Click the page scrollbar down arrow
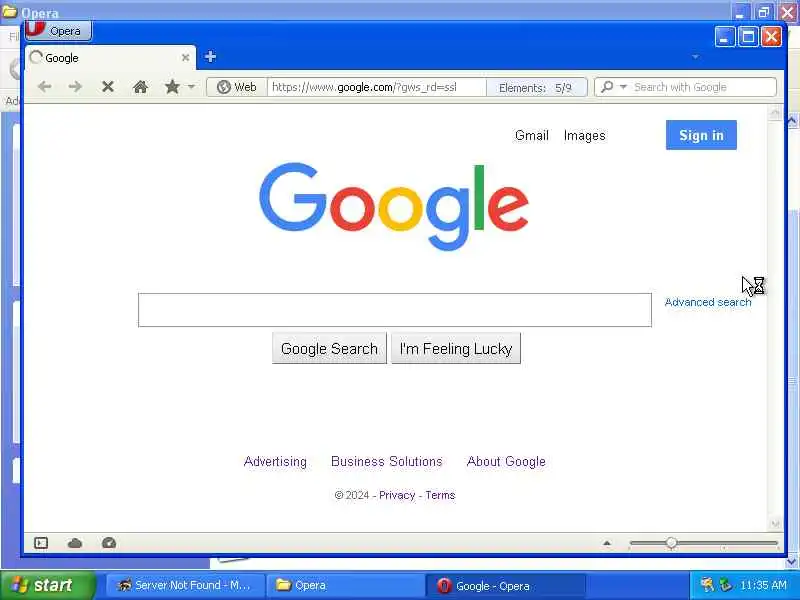This screenshot has width=800, height=600. tap(775, 524)
